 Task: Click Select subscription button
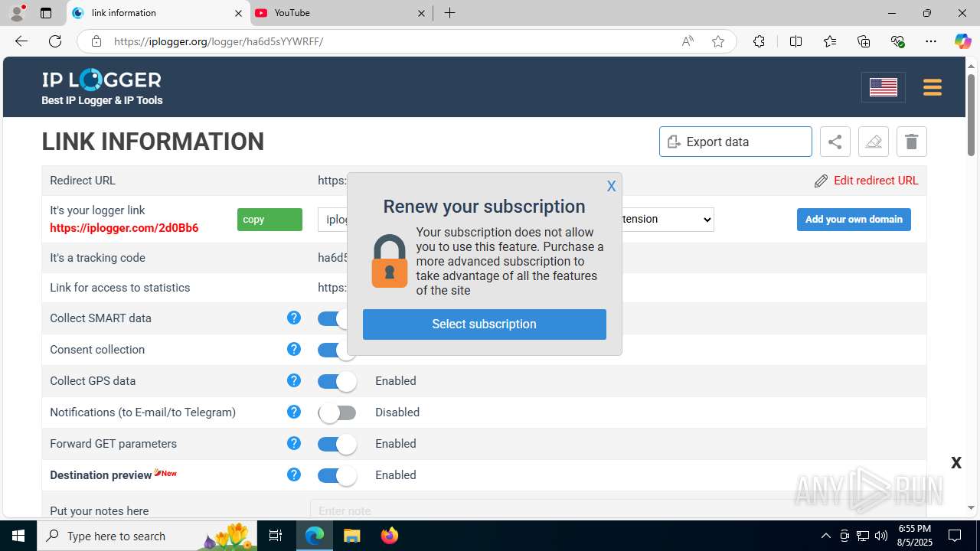coord(485,324)
